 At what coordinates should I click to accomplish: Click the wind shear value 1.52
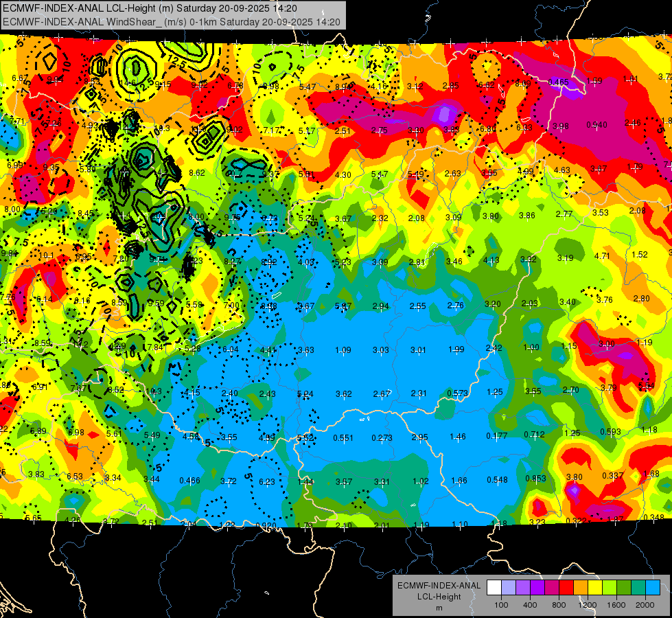click(640, 254)
